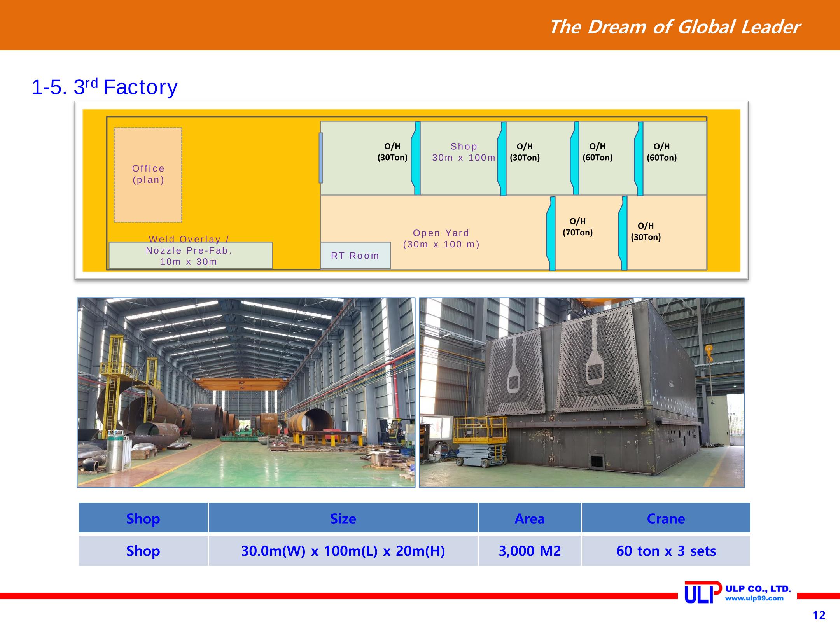Click the 'O/H (30Ton)' label in the open yard
The height and width of the screenshot is (630, 840).
(x=646, y=231)
